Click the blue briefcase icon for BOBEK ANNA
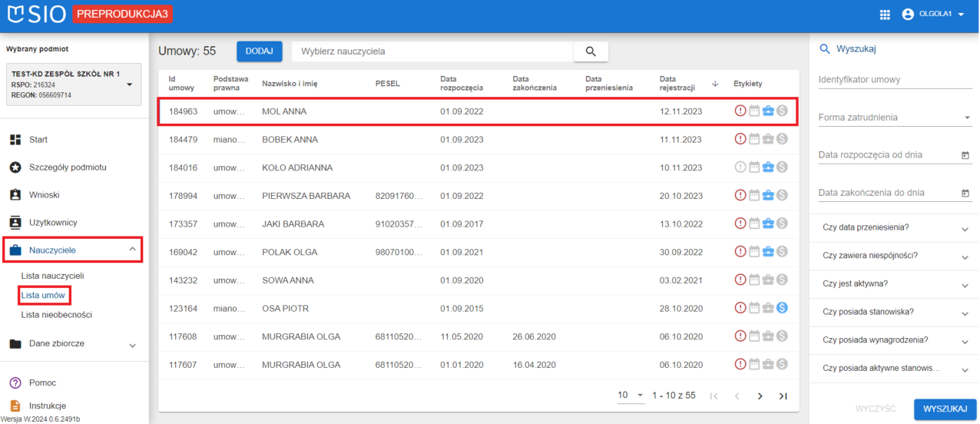980x424 pixels. [x=768, y=140]
